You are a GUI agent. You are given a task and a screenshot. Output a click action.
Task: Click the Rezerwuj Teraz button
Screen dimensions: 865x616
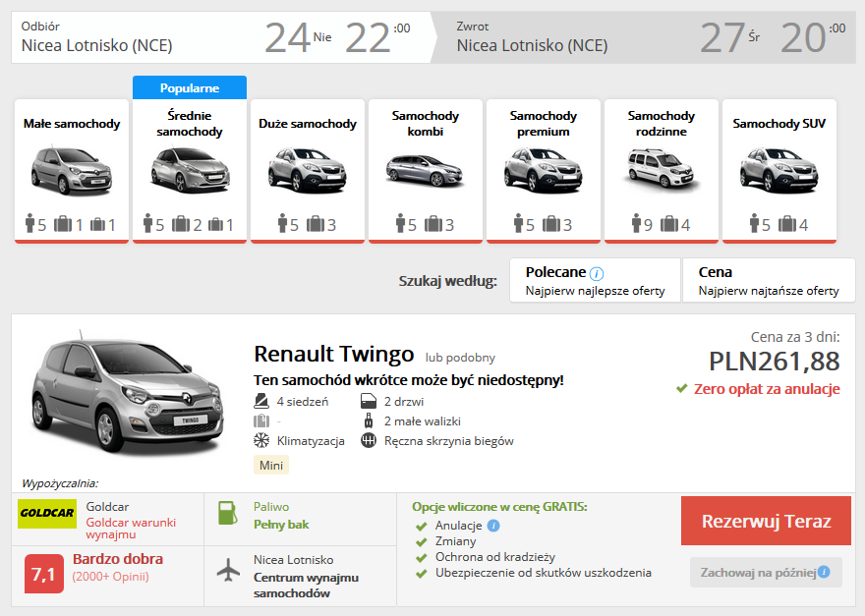click(770, 522)
